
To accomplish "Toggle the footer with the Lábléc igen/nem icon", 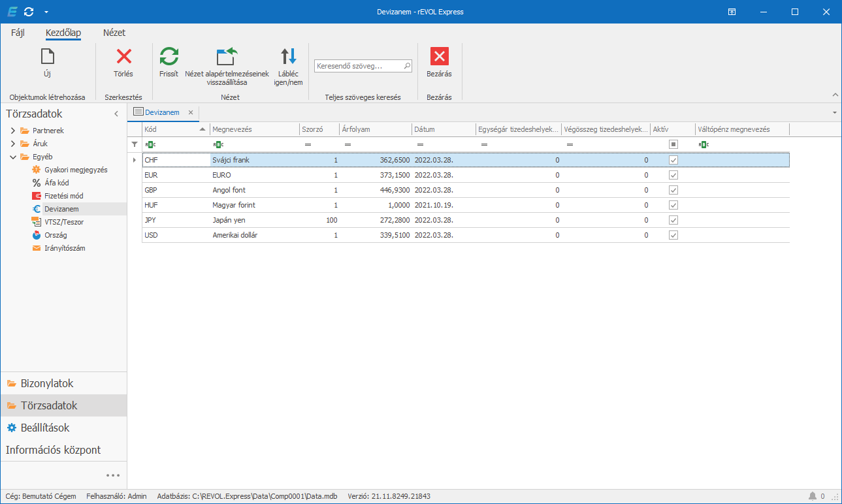I will click(x=288, y=57).
